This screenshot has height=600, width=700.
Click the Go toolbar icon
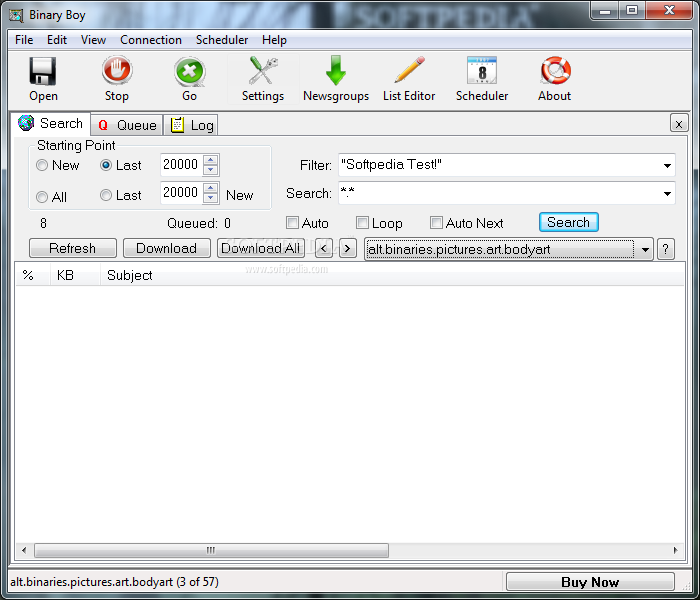pos(190,71)
